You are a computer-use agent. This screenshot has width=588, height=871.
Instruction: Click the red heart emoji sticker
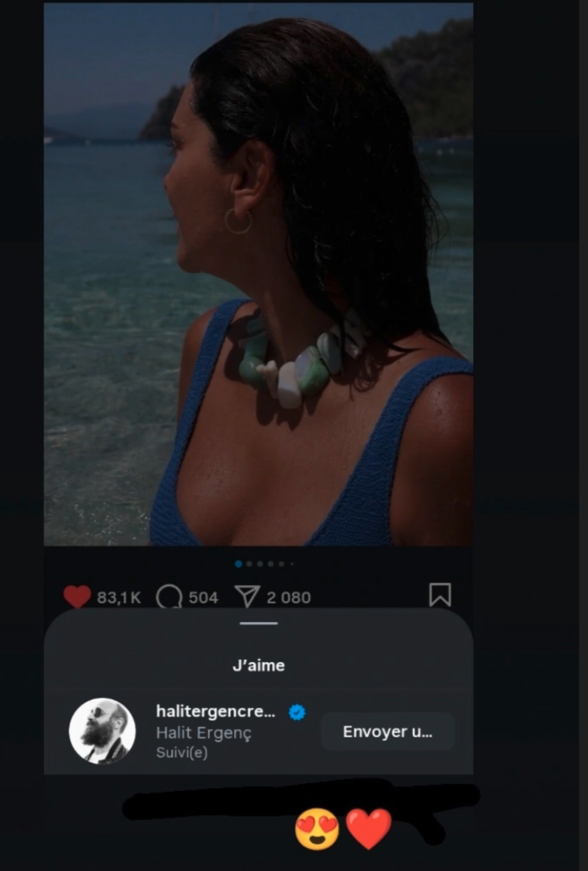click(369, 829)
